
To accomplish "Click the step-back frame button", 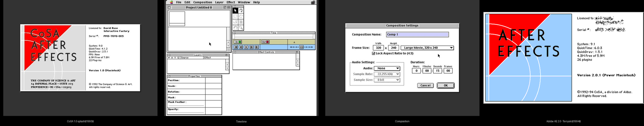I will click(x=241, y=47).
